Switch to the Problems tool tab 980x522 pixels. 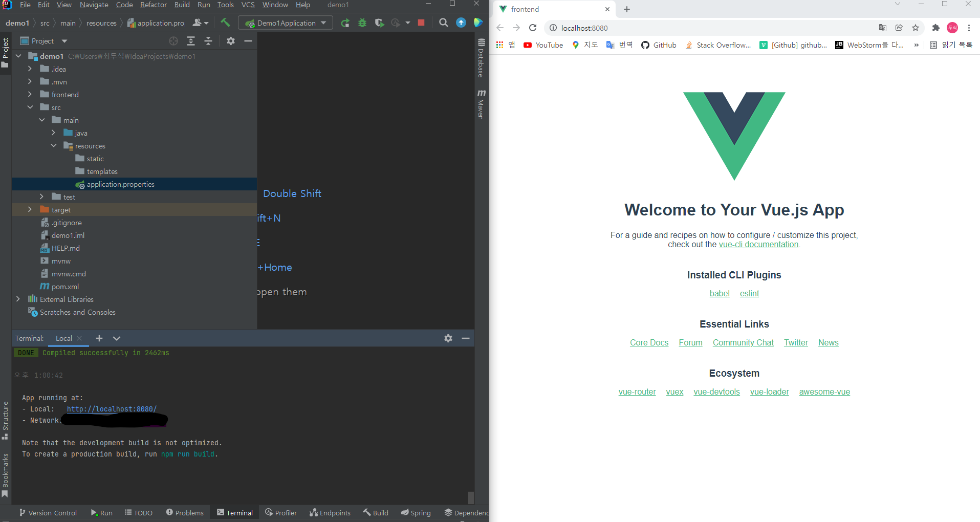coord(185,513)
